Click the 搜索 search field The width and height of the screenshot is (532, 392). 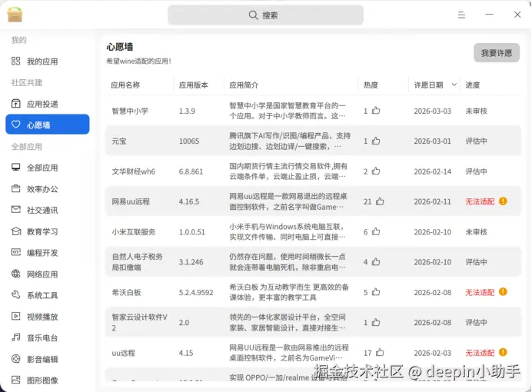[x=265, y=15]
